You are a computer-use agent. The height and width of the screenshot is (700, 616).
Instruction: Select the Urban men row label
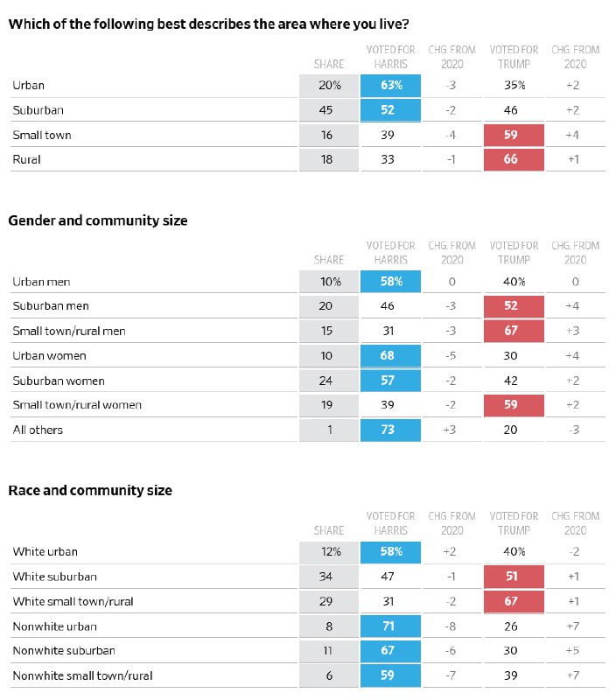(41, 282)
